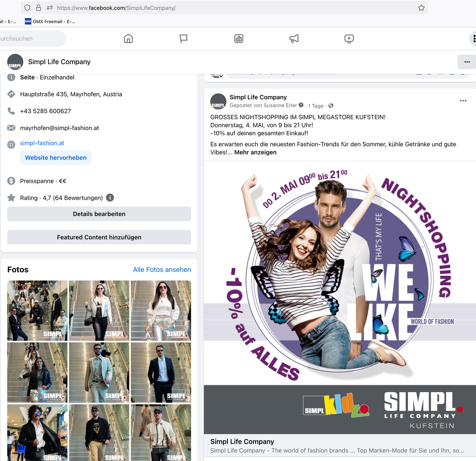Screen dimensions: 476x461
Task: Click the Simpl Life Company page title
Action: (59, 62)
